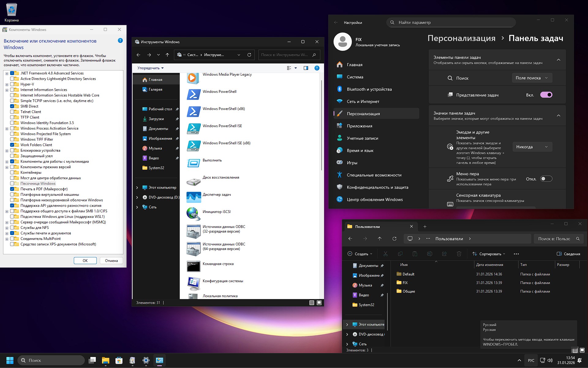
Task: Switch to Галерея in Windows Tools sidebar
Action: point(156,89)
